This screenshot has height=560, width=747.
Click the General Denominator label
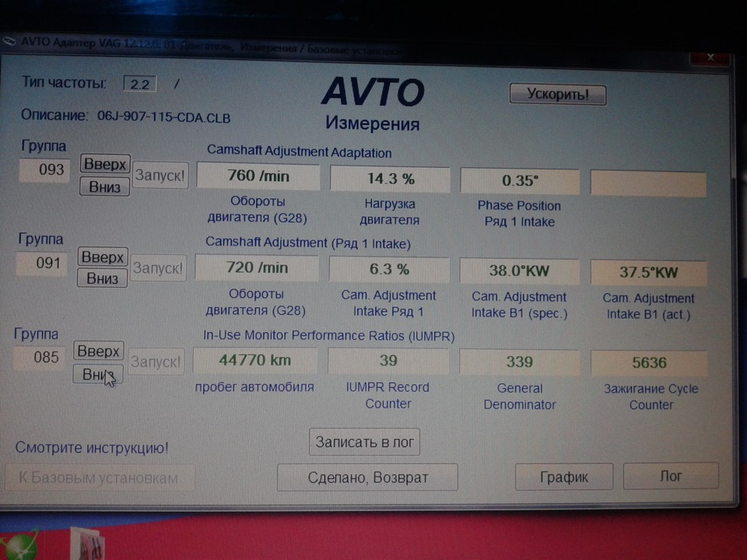pyautogui.click(x=520, y=396)
